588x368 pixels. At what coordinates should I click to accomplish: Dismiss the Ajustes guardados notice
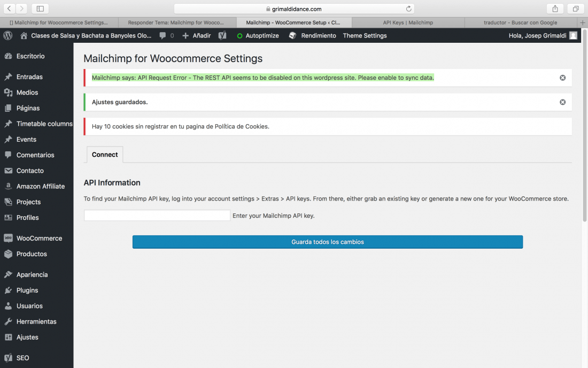coord(562,102)
